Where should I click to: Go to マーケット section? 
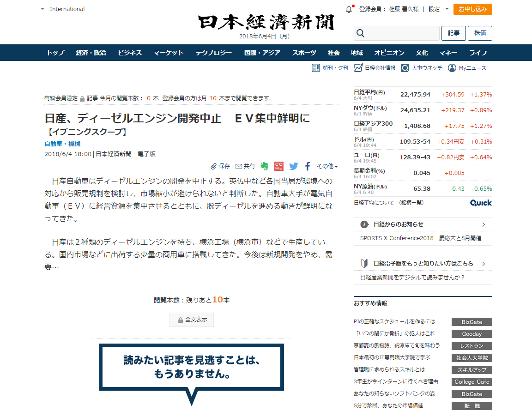pos(169,53)
